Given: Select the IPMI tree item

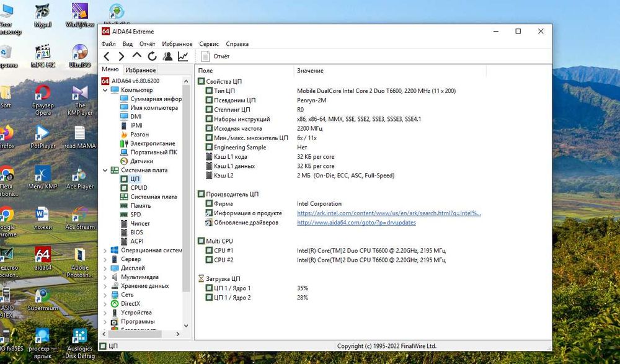Looking at the screenshot, I should pos(131,125).
